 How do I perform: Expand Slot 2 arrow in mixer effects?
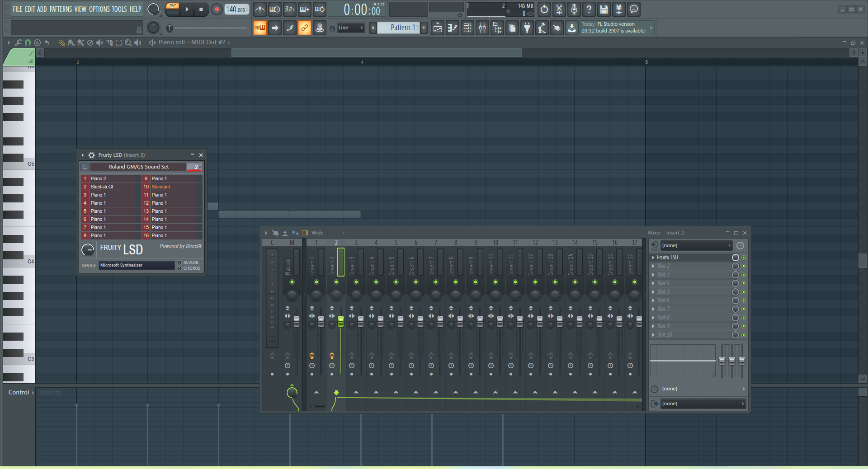point(653,266)
